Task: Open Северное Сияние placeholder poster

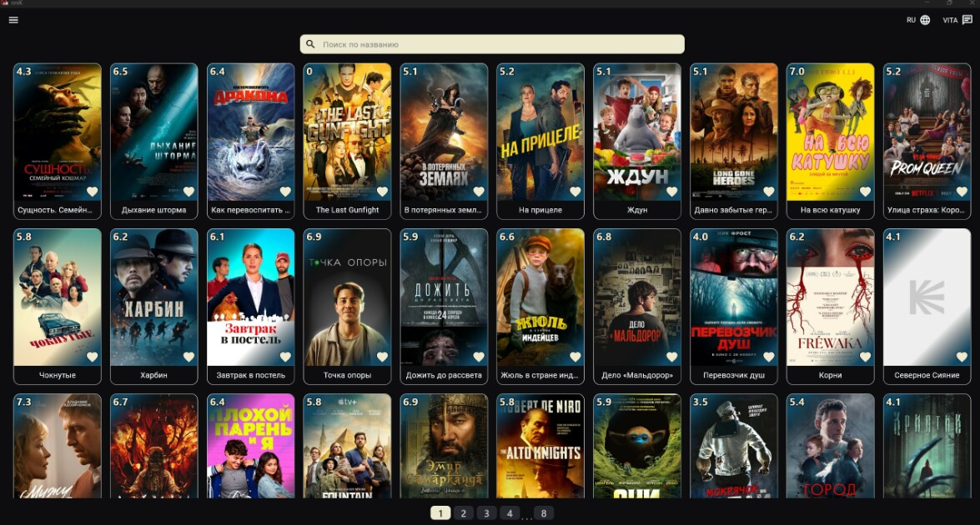Action: tap(927, 297)
